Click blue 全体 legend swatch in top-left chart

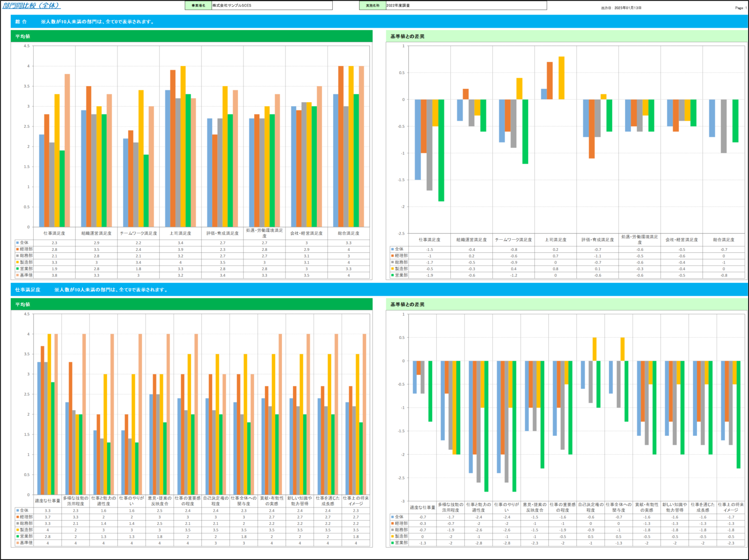coord(17,243)
